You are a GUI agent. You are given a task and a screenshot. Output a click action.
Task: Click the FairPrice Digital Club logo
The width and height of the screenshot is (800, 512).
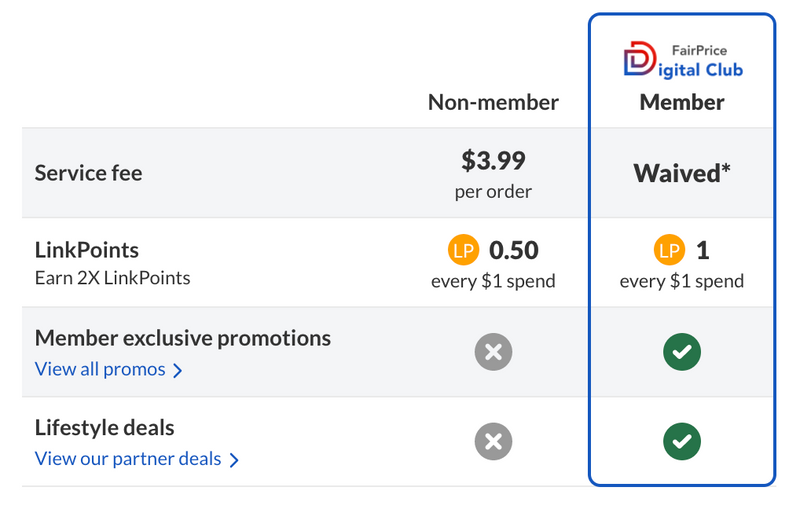click(683, 60)
